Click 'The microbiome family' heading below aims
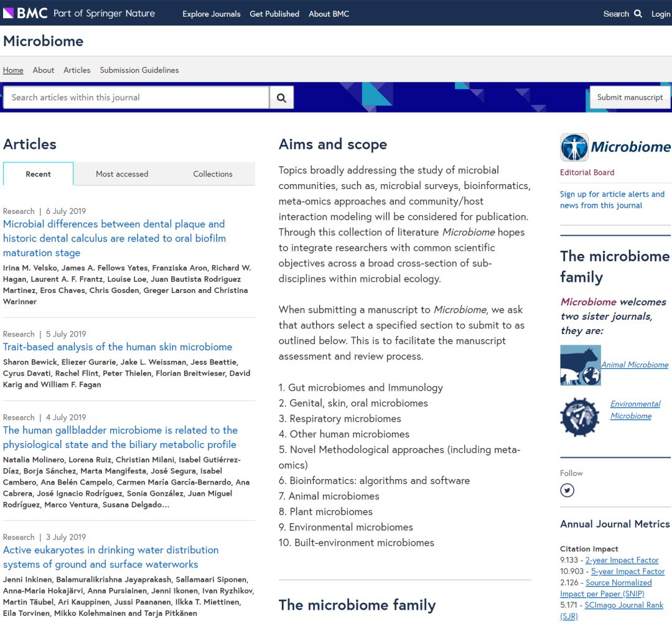The height and width of the screenshot is (624, 672). pos(357,605)
